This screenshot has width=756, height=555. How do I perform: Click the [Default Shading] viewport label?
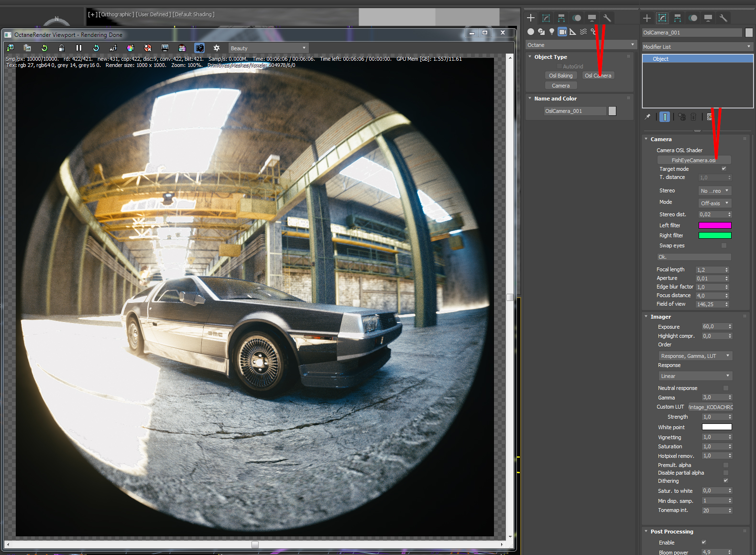[x=194, y=14]
